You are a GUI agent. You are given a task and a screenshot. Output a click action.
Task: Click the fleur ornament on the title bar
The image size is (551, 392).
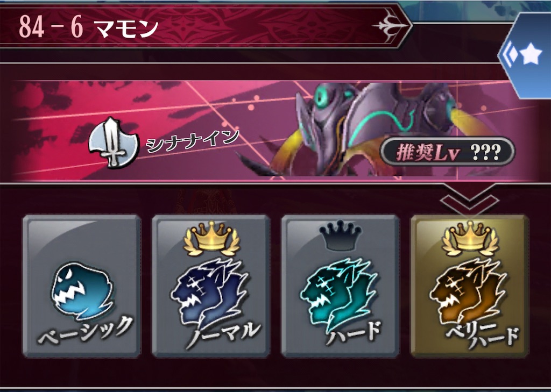[x=391, y=25]
